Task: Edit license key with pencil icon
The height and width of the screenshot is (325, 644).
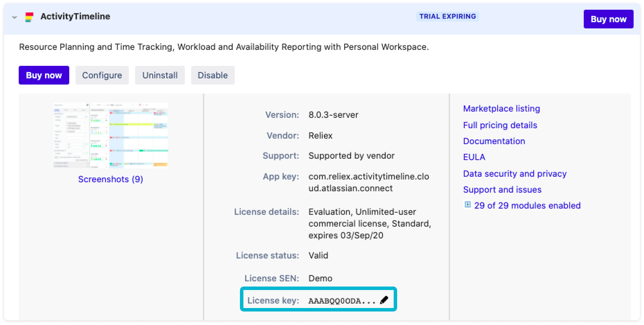Action: click(x=384, y=300)
